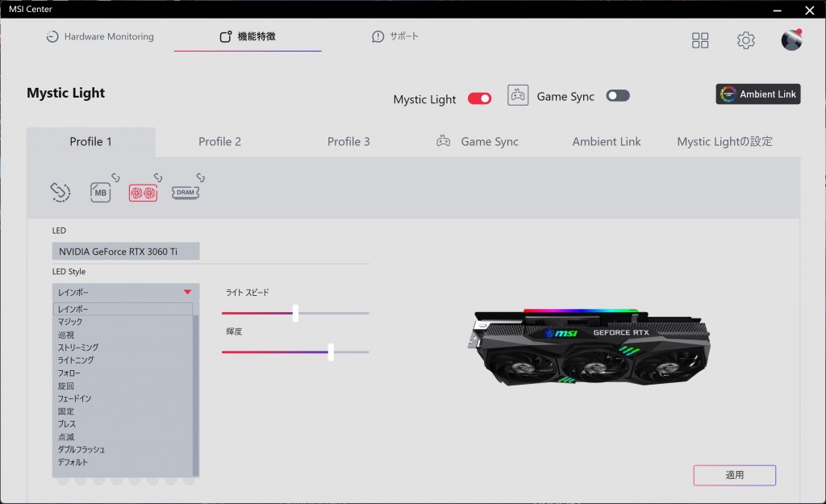Click the Ambient Link button
This screenshot has height=504, width=826.
point(758,94)
